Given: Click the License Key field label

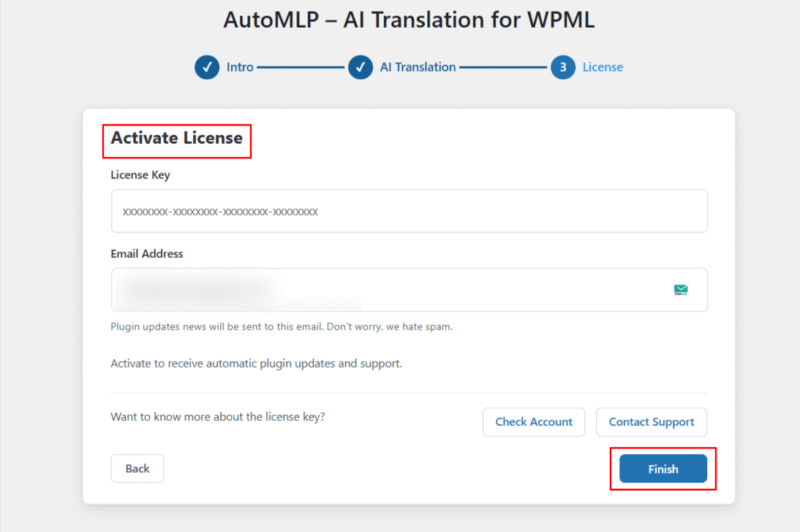Looking at the screenshot, I should [x=140, y=175].
